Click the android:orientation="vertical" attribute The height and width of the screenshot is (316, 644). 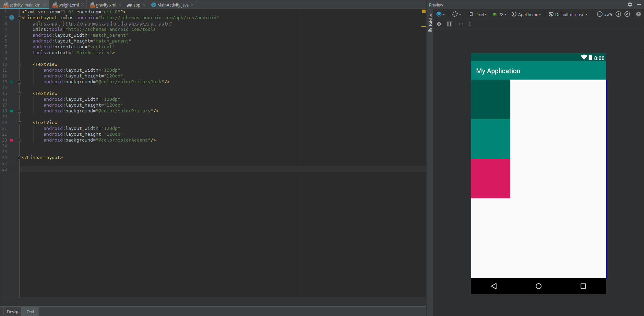74,47
